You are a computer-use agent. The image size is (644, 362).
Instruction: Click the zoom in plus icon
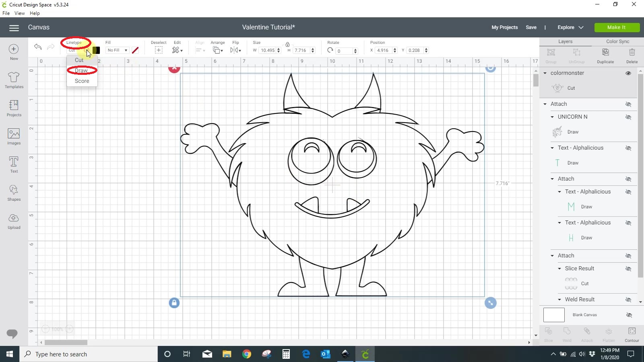tap(69, 329)
